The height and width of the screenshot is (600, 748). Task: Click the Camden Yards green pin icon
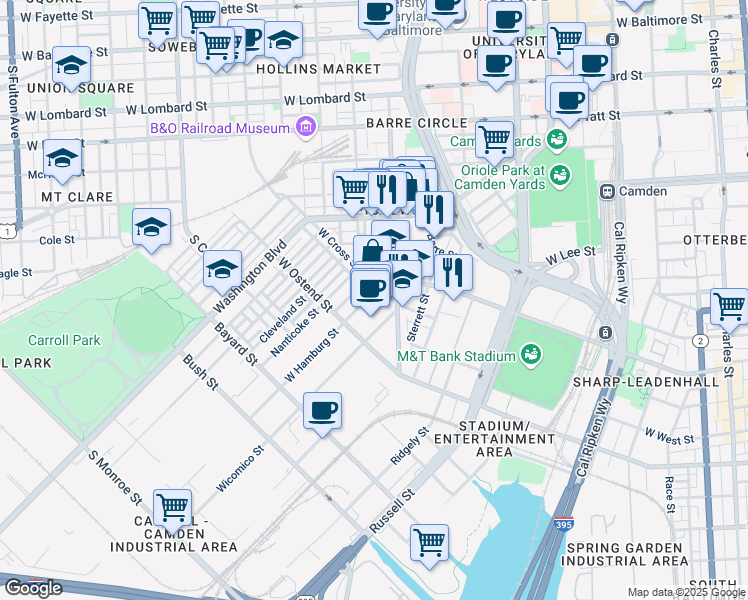point(556,139)
